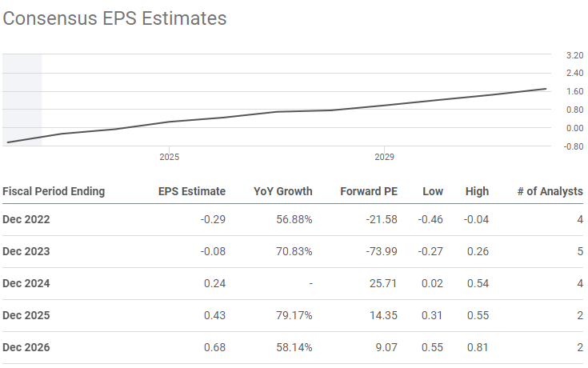588x368 pixels.
Task: Click the 0.68 EPS estimate value
Action: coord(214,347)
